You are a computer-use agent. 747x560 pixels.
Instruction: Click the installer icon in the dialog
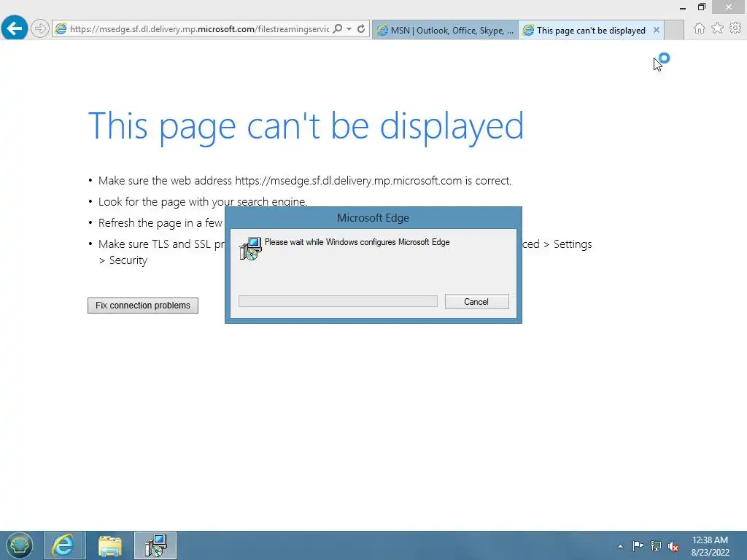(x=251, y=248)
